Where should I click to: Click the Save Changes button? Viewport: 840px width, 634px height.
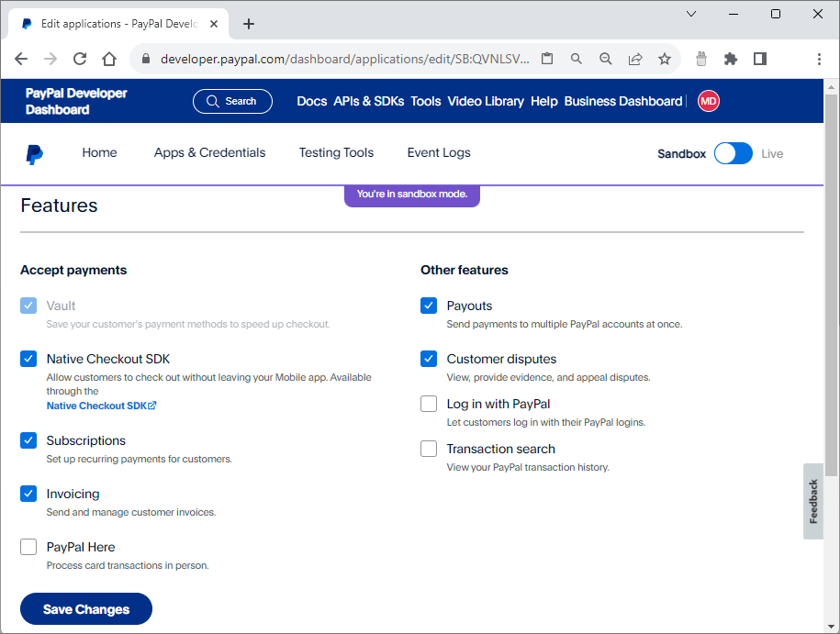click(85, 608)
